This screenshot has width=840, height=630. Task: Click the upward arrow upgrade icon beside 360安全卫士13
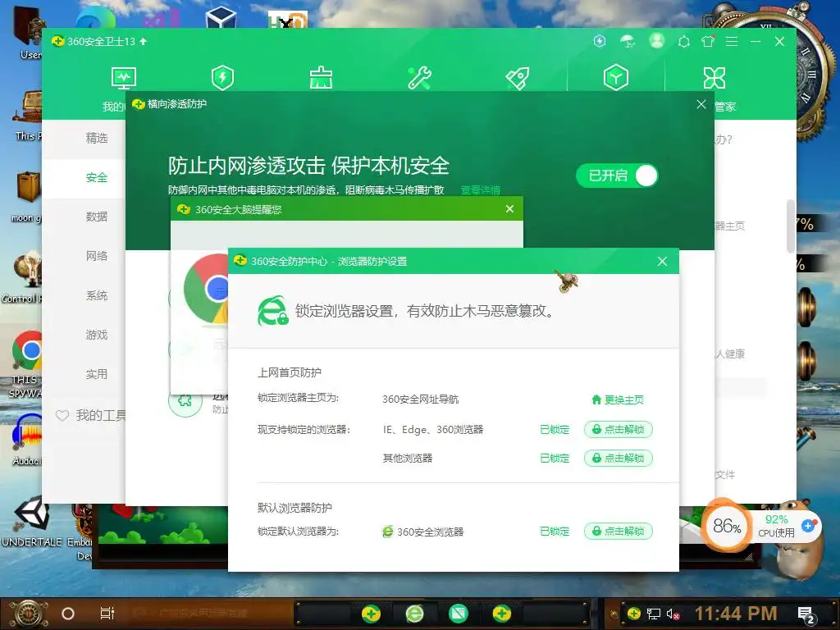[x=143, y=41]
